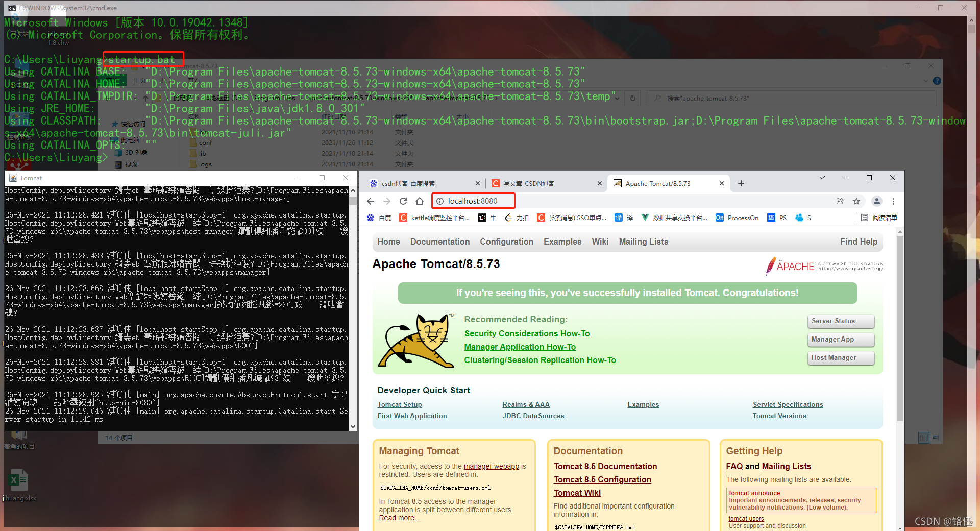Open the 百度 bookmark

[379, 218]
